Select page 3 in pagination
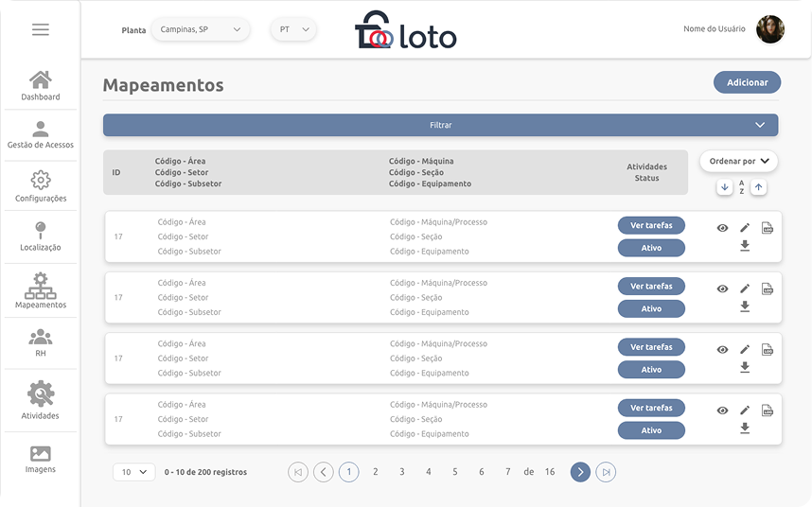Image resolution: width=812 pixels, height=507 pixels. click(x=402, y=472)
